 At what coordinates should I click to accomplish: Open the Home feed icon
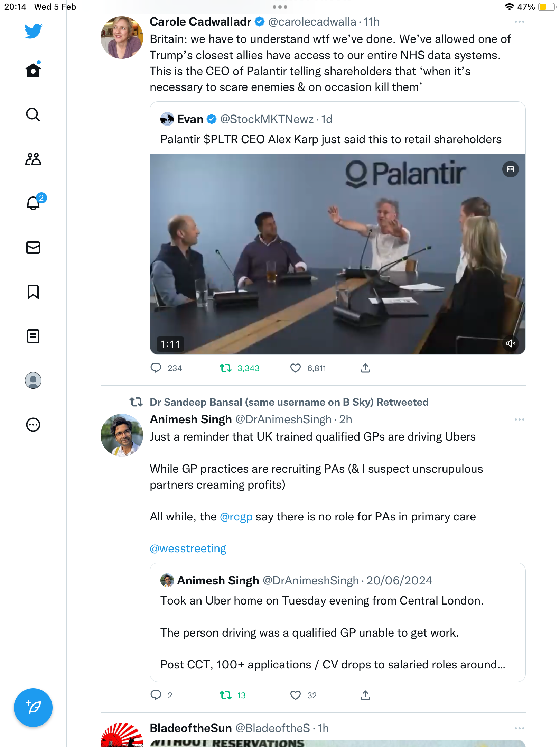click(x=33, y=70)
